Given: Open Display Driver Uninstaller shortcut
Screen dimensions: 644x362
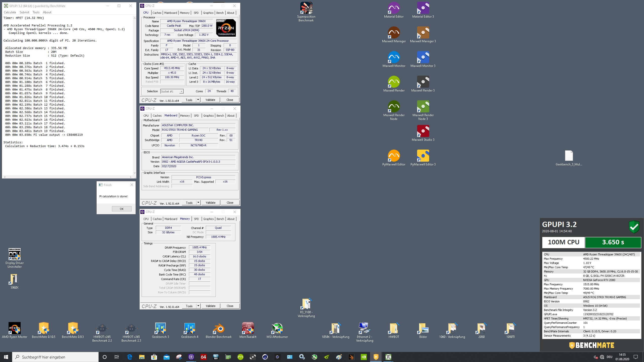Looking at the screenshot, I should (x=15, y=258).
